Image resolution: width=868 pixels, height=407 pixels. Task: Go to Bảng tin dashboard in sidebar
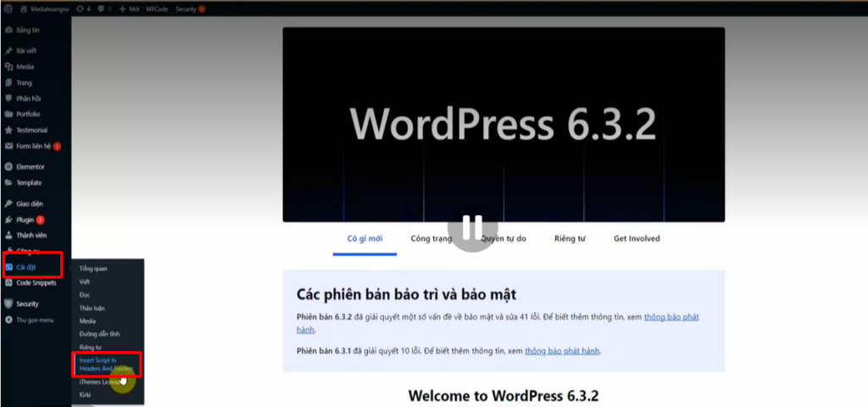23,30
